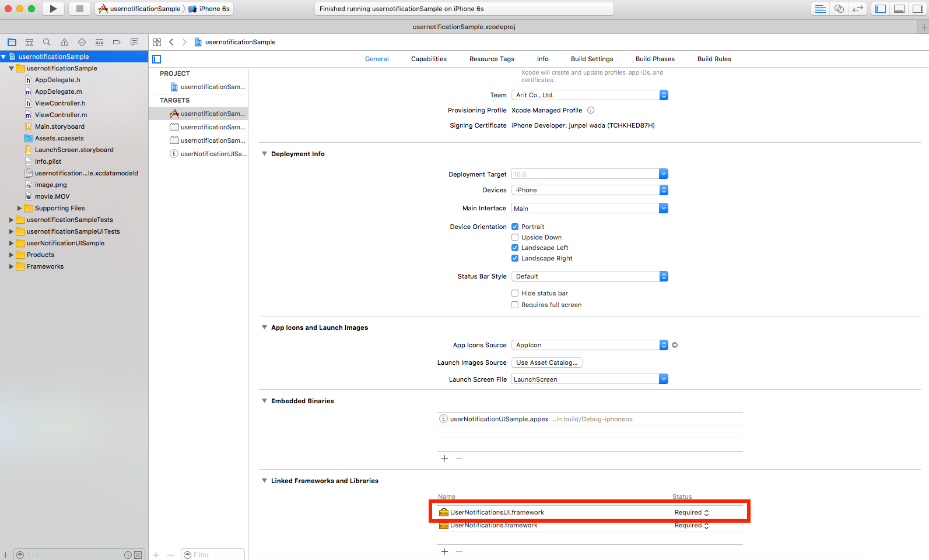929x560 pixels.
Task: Toggle the Debug area pane
Action: pyautogui.click(x=899, y=9)
